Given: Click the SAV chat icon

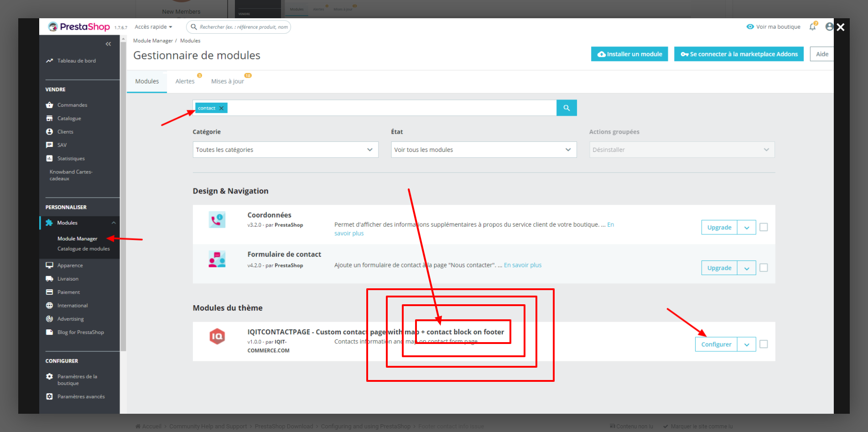Looking at the screenshot, I should (49, 145).
